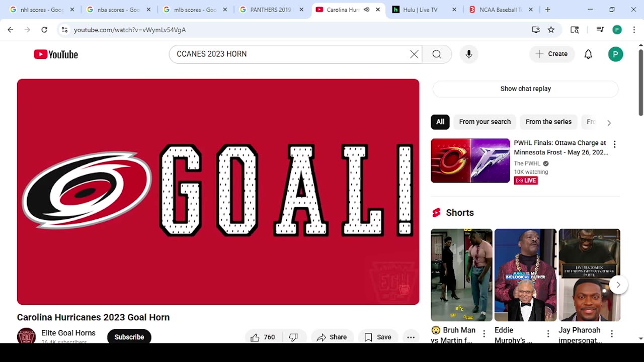The height and width of the screenshot is (362, 644).
Task: Dislike the video with thumbs down
Action: click(294, 337)
